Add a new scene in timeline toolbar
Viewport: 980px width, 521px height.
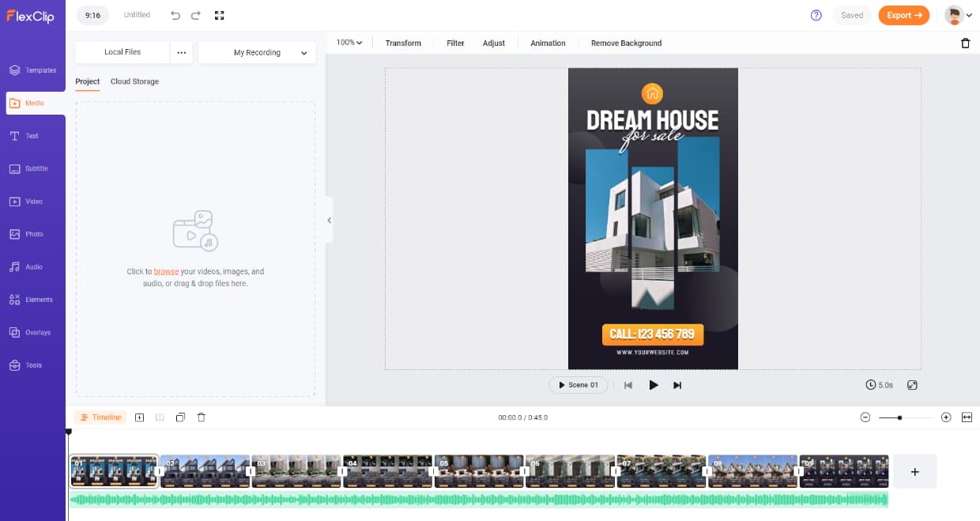(x=140, y=417)
